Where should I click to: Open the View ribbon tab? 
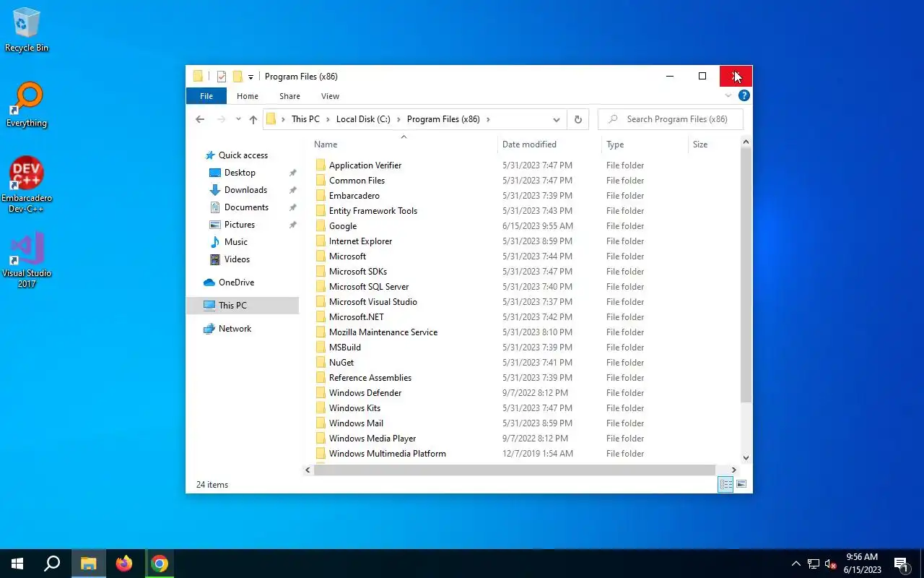point(330,96)
